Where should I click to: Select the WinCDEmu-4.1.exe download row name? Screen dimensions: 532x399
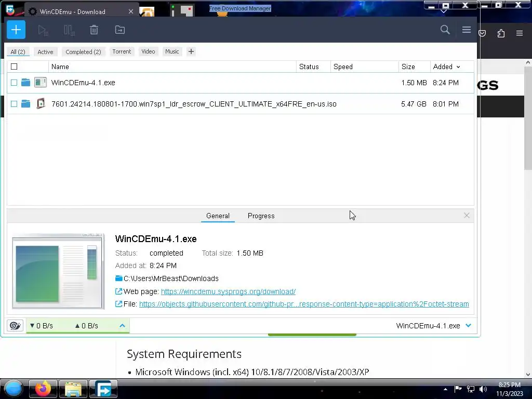[83, 83]
